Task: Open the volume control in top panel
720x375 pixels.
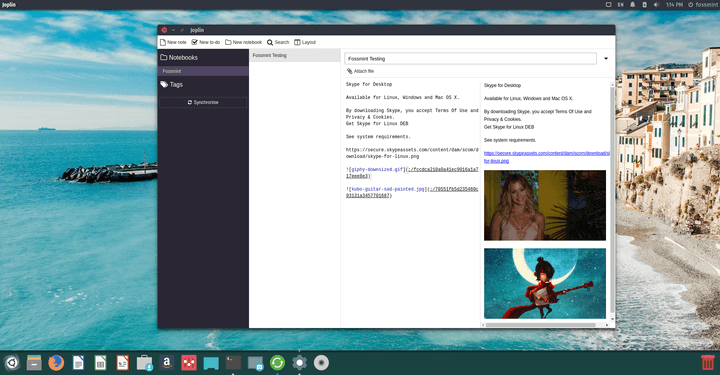Action: (x=656, y=5)
